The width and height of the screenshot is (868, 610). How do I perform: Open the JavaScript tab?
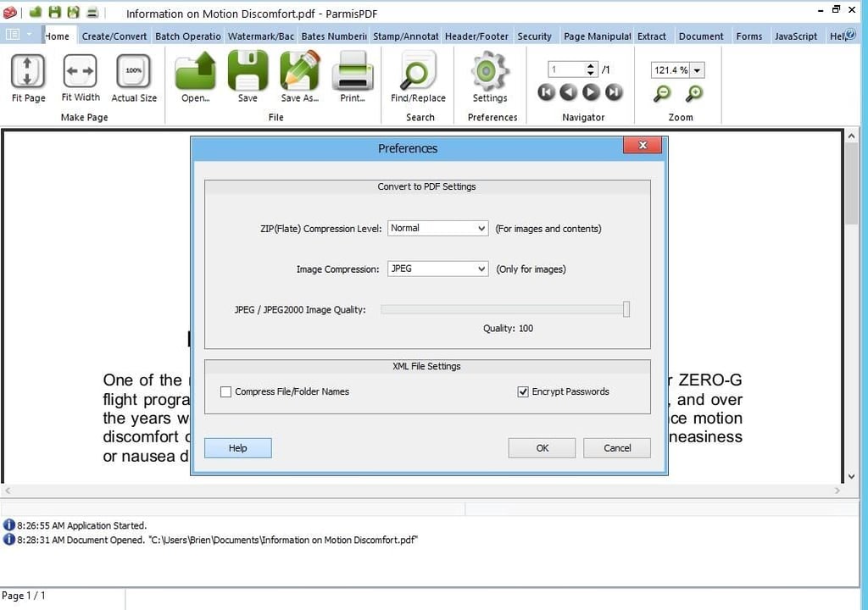pos(795,36)
